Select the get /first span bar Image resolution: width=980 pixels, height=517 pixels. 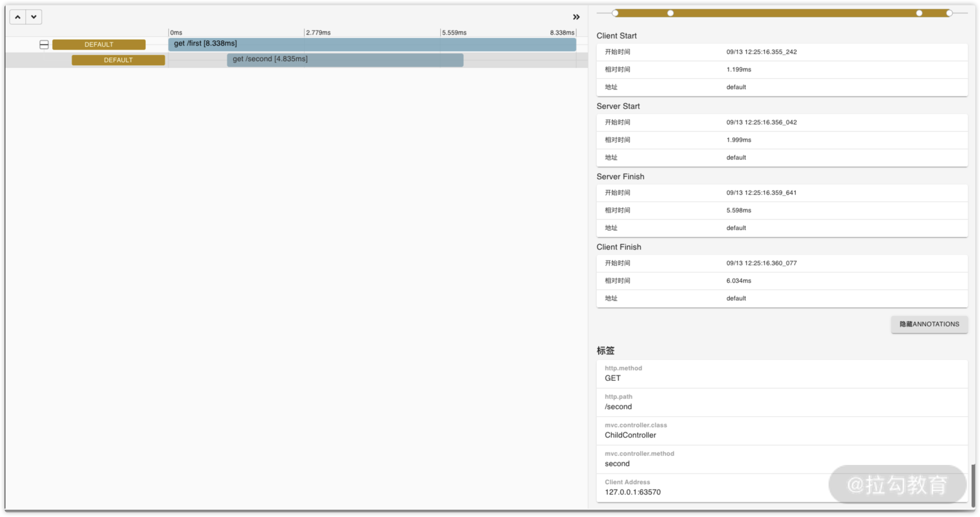click(372, 44)
